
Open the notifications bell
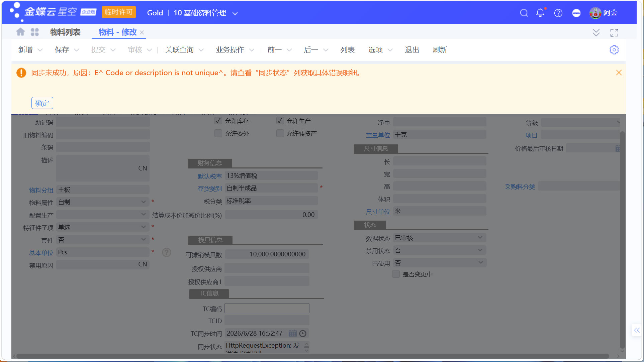[x=540, y=13]
